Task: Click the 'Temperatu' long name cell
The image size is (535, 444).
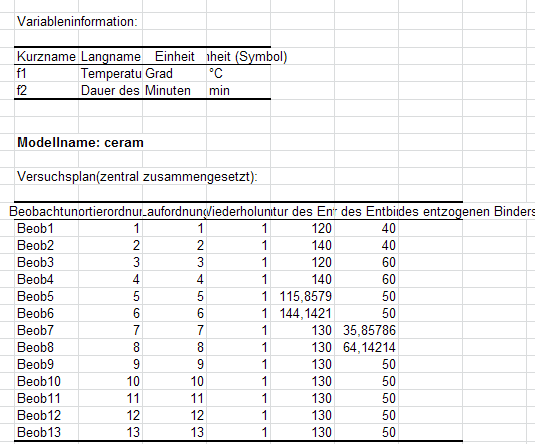Action: pyautogui.click(x=111, y=73)
